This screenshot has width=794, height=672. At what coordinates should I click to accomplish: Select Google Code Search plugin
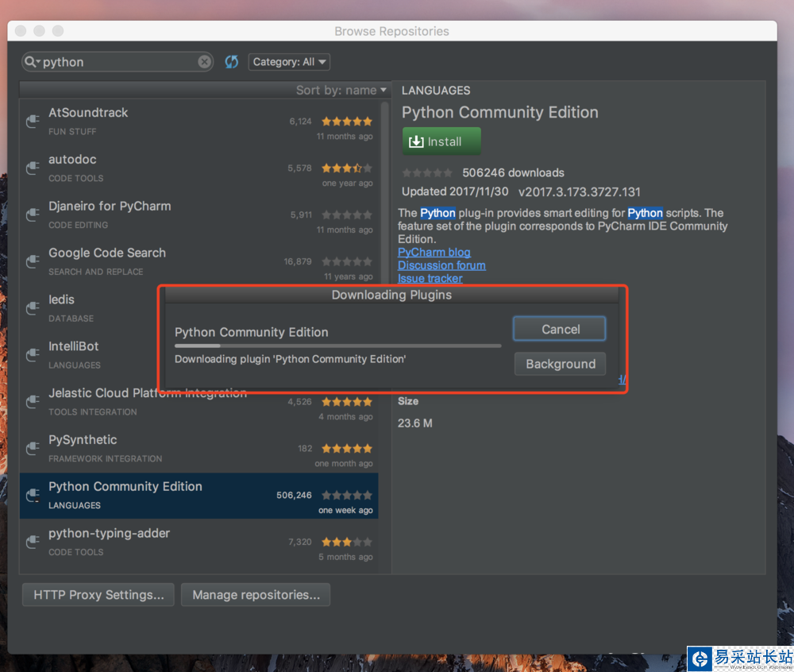[199, 261]
